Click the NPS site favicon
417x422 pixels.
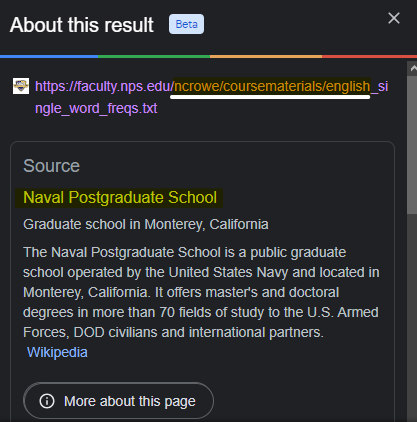pyautogui.click(x=21, y=86)
